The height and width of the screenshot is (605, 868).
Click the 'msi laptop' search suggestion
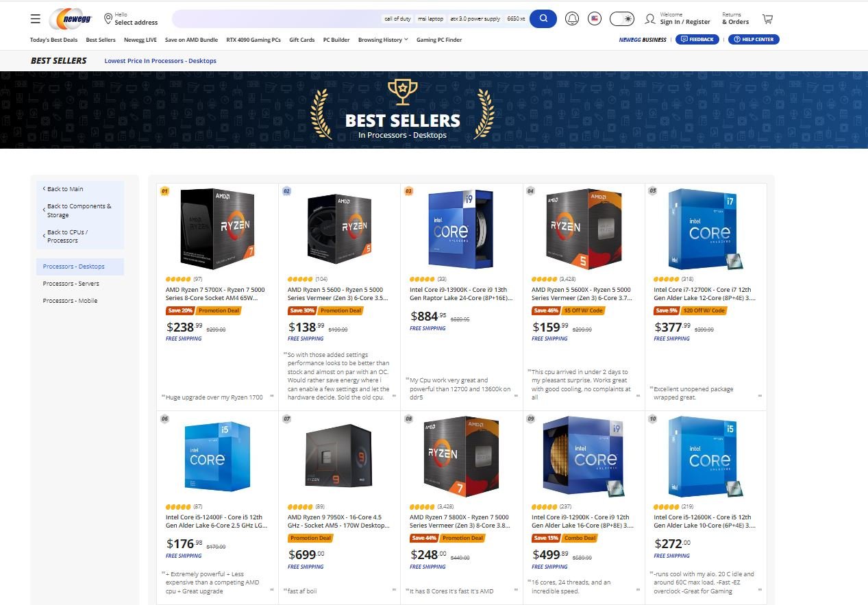[x=431, y=19]
